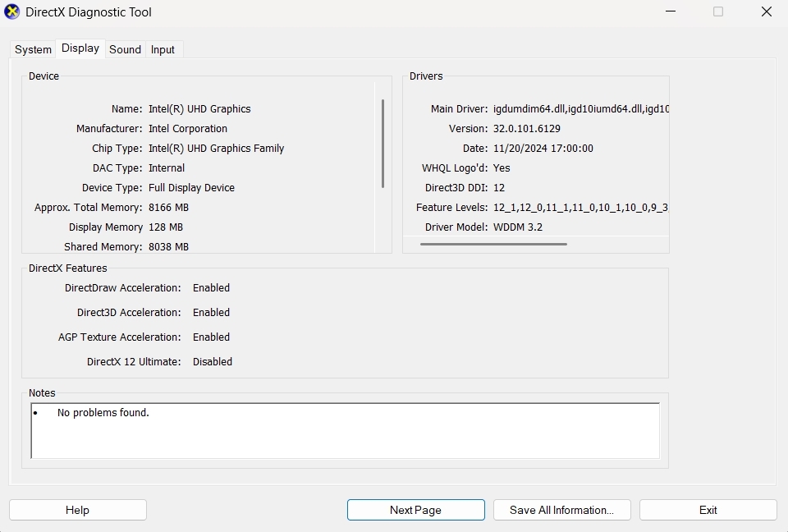Switch to the System tab
Viewport: 788px width, 532px height.
point(32,49)
